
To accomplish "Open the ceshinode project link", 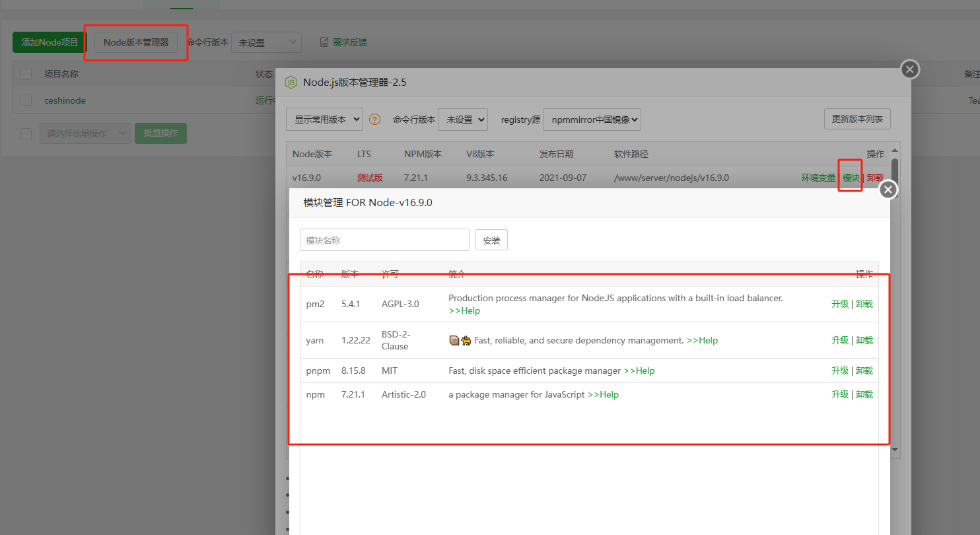I will 65,100.
